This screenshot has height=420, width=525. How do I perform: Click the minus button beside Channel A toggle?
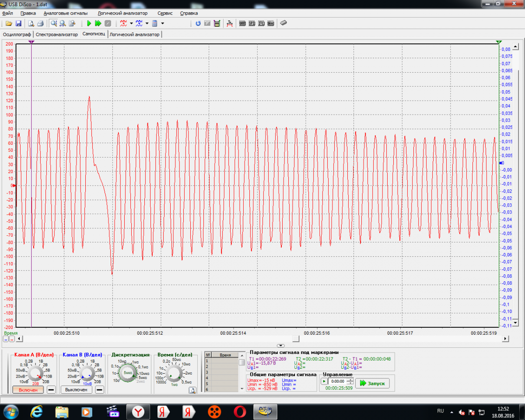coord(51,390)
